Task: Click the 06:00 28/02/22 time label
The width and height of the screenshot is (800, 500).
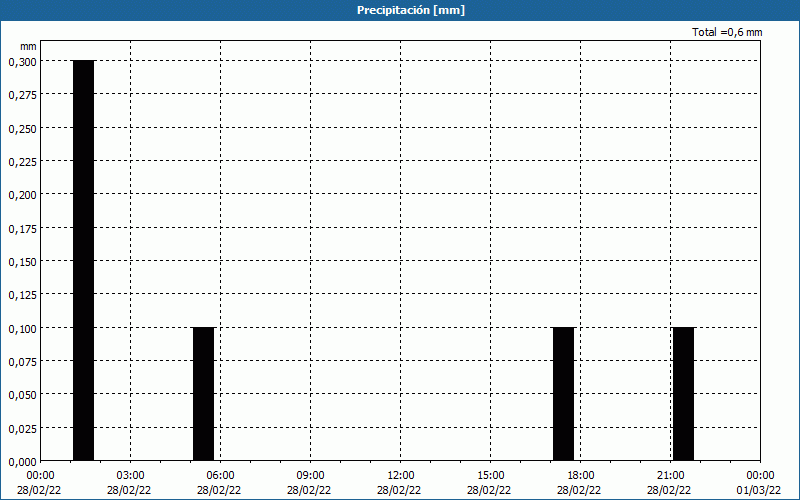Action: click(x=219, y=483)
